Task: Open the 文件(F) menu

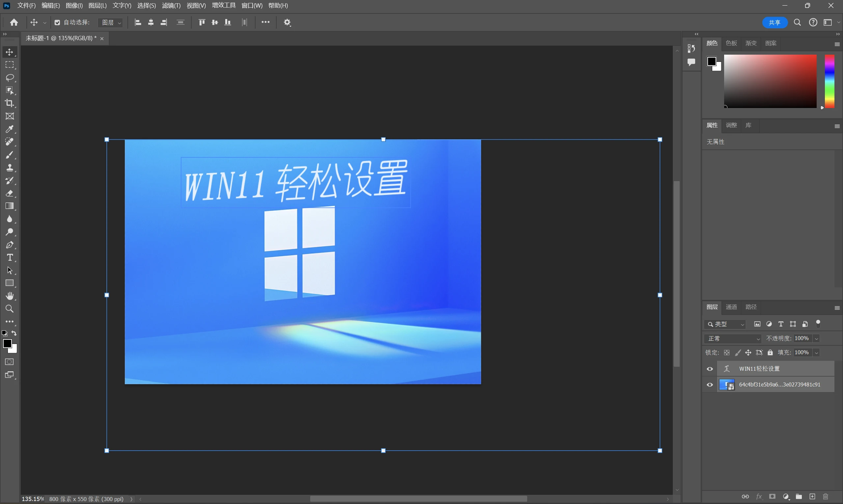Action: pyautogui.click(x=26, y=6)
